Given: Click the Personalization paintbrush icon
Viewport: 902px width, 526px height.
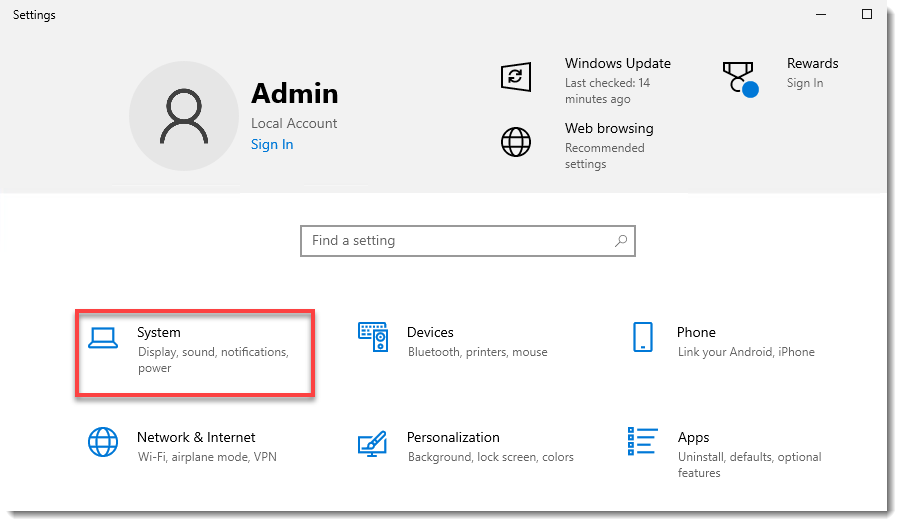Looking at the screenshot, I should pos(372,444).
